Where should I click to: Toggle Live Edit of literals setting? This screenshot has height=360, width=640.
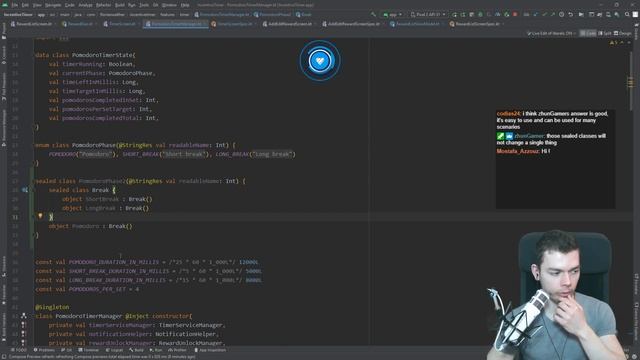(551, 33)
